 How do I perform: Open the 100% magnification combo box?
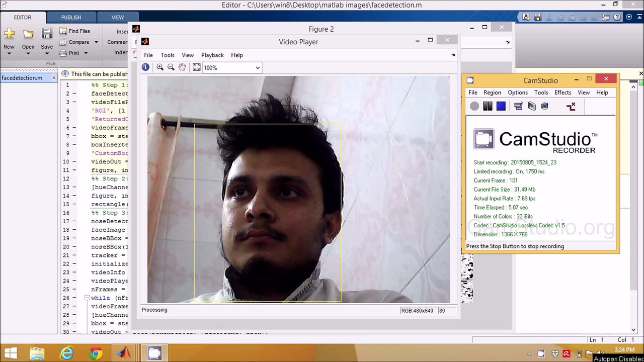(x=231, y=68)
